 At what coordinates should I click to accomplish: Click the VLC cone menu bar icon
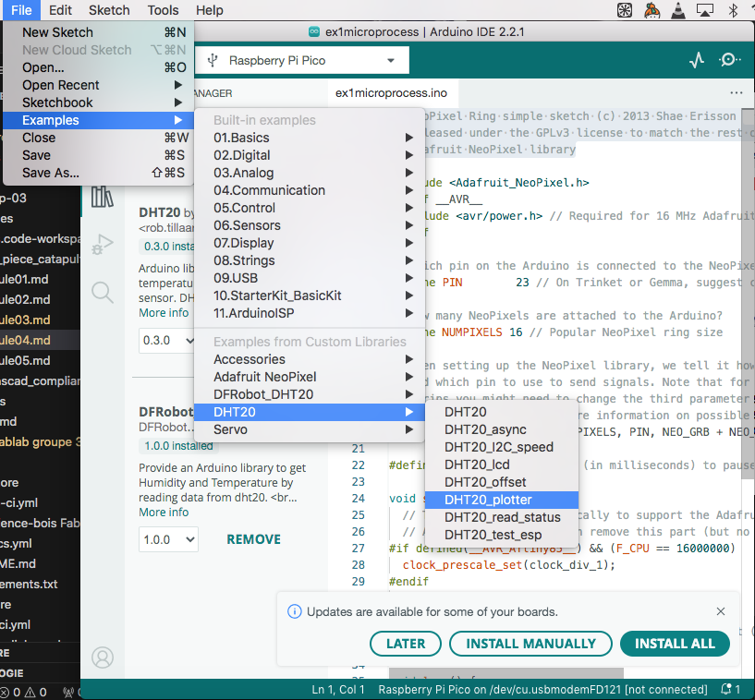678,10
